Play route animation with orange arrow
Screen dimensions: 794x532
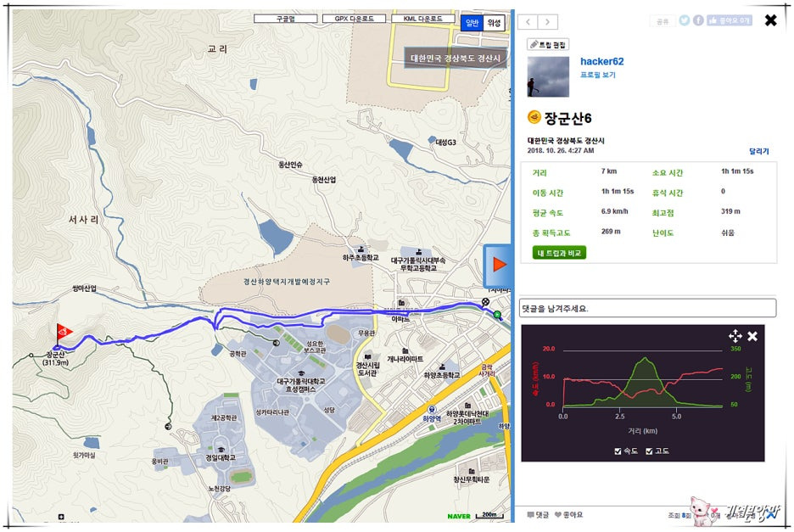[x=500, y=265]
